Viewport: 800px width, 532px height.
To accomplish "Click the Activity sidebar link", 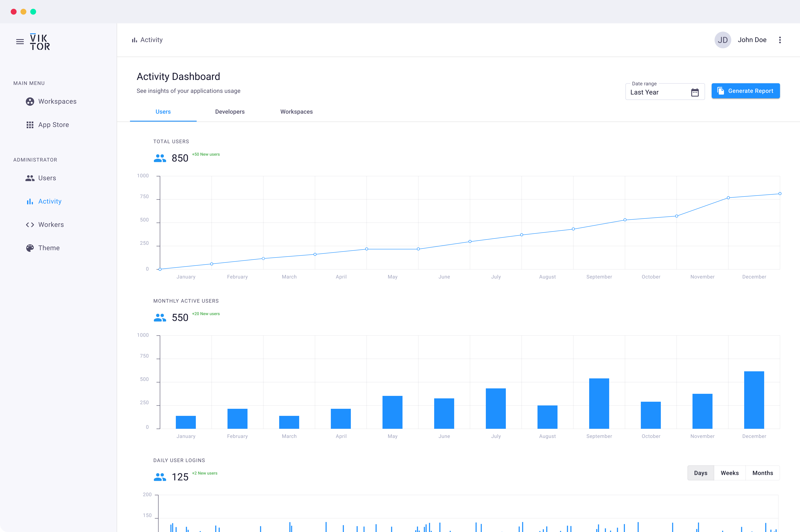I will pos(50,201).
